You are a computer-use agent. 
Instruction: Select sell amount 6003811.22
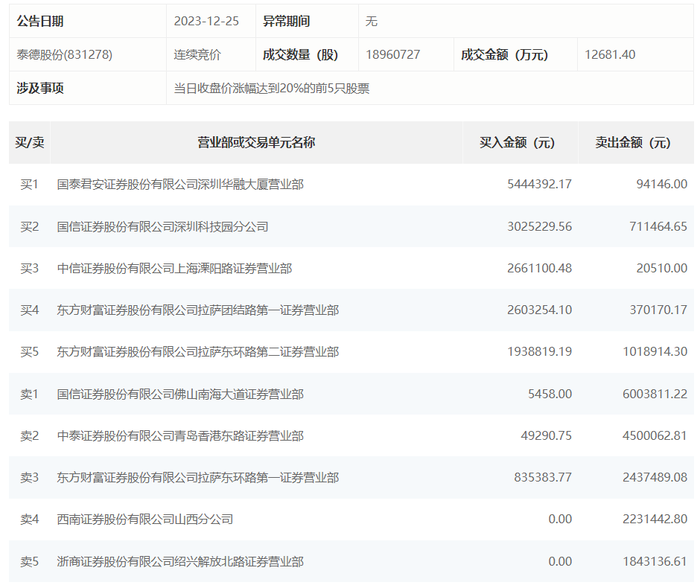point(655,394)
